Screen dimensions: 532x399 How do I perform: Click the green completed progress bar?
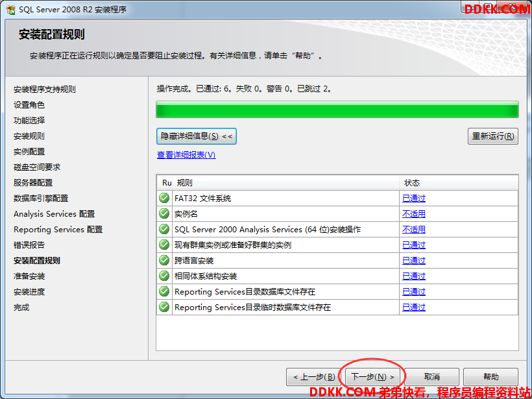pos(337,110)
